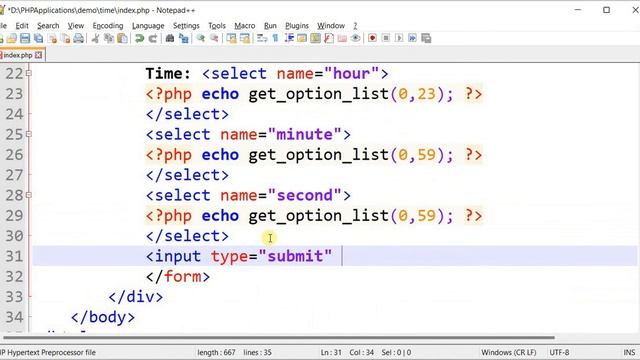The height and width of the screenshot is (360, 640).
Task: Open the Edit menu
Action: coord(22,26)
